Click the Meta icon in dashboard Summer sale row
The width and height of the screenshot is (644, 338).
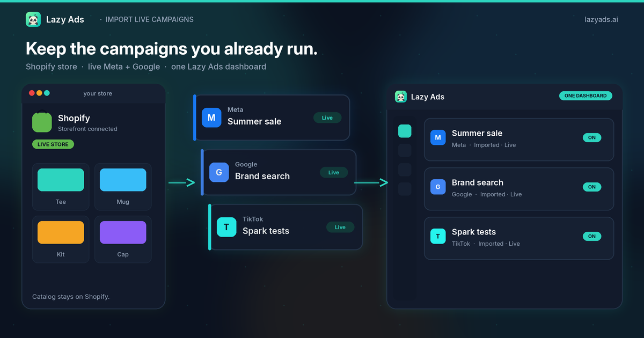coord(438,137)
